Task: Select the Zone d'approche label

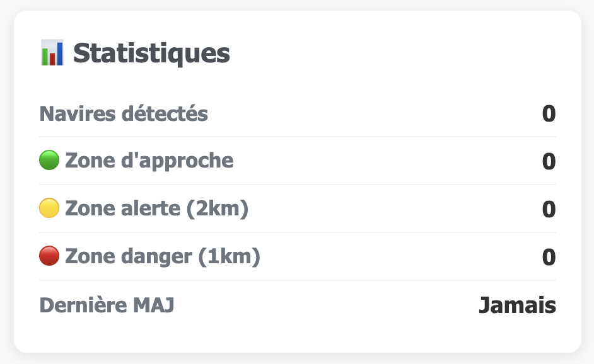Action: click(149, 161)
